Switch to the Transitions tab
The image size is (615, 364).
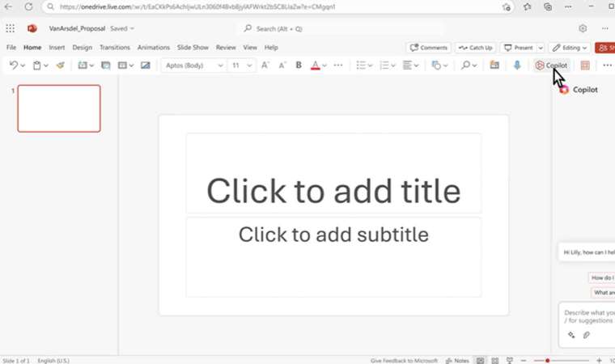pos(115,48)
